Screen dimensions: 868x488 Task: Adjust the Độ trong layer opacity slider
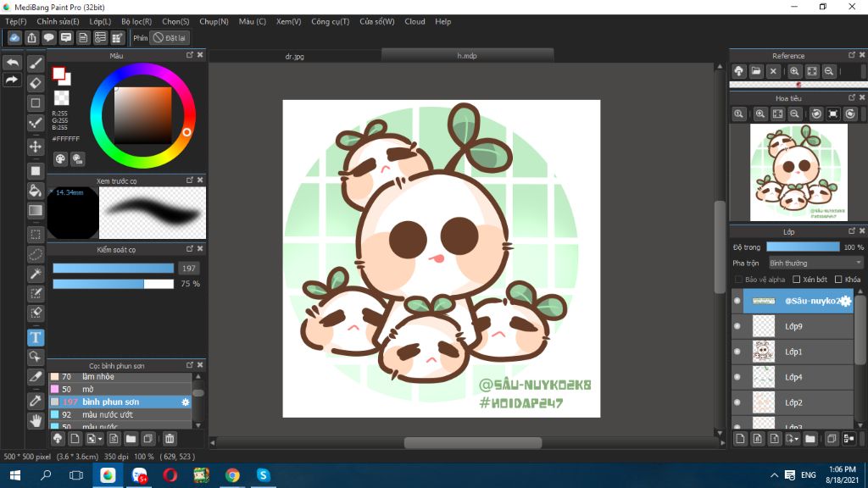click(x=804, y=247)
